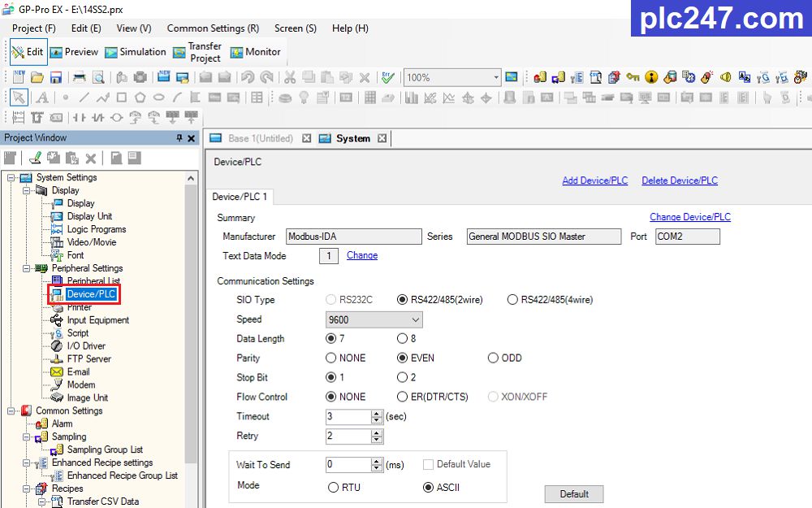Open the View (V) menu
Screen dimensions: 812x508
134,28
